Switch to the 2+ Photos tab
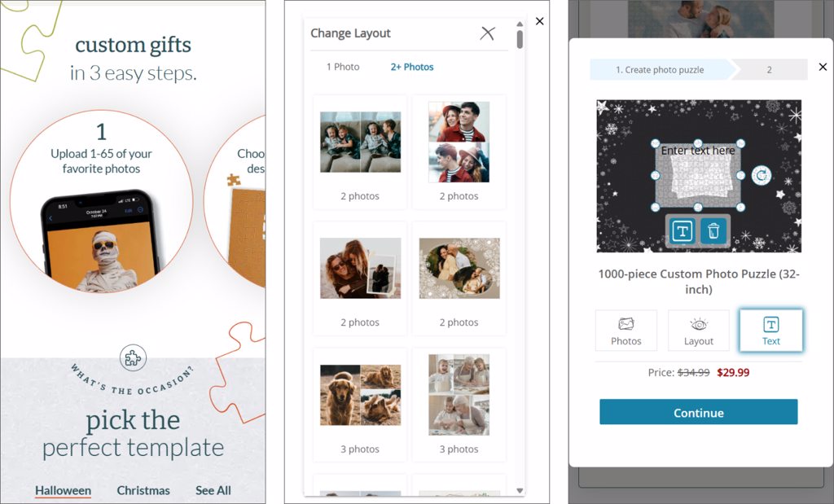 412,67
